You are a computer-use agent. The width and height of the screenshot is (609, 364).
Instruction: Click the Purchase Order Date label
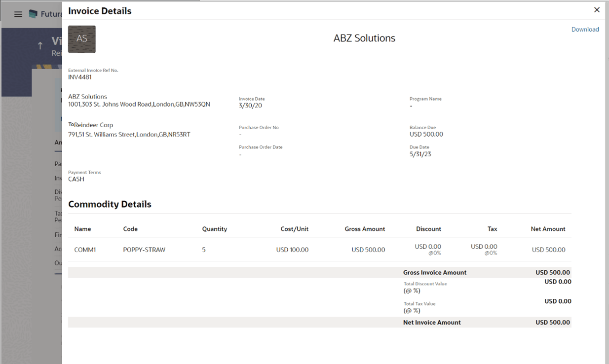(261, 147)
